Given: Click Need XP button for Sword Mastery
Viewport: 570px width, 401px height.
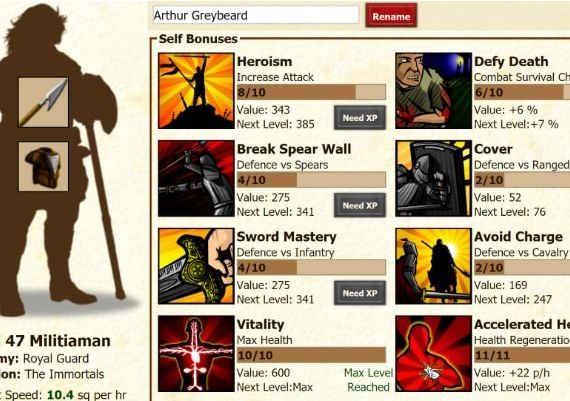Looking at the screenshot, I should pos(360,293).
